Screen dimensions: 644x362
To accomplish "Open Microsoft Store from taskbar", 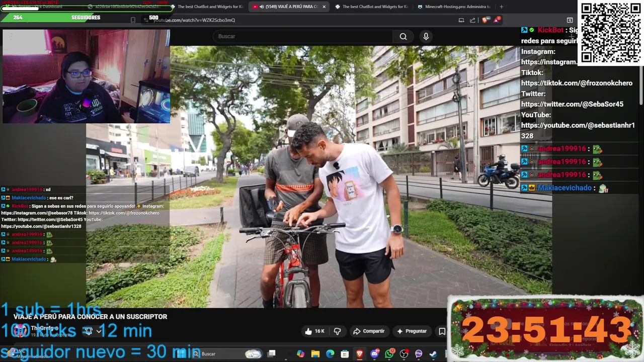I will [345, 354].
